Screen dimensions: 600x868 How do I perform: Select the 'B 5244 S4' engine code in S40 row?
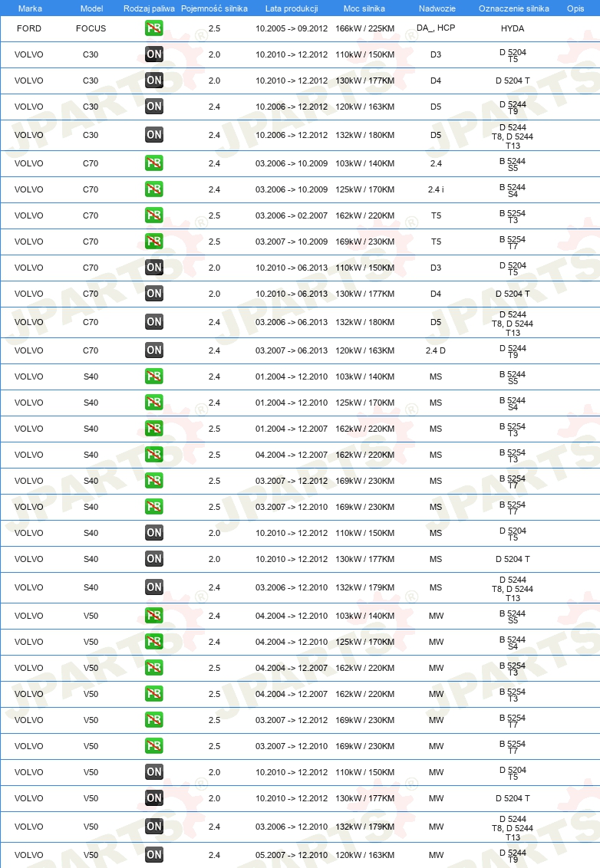pyautogui.click(x=513, y=403)
